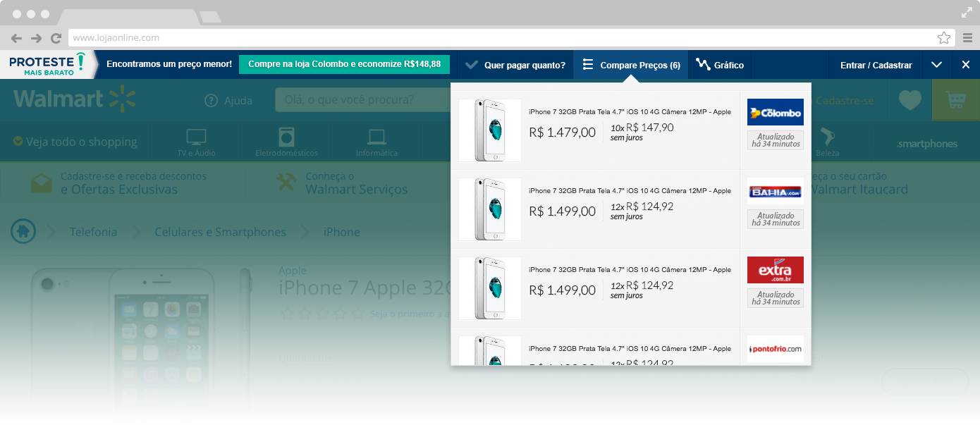
Task: Open the Beleza category
Action: coord(828,142)
